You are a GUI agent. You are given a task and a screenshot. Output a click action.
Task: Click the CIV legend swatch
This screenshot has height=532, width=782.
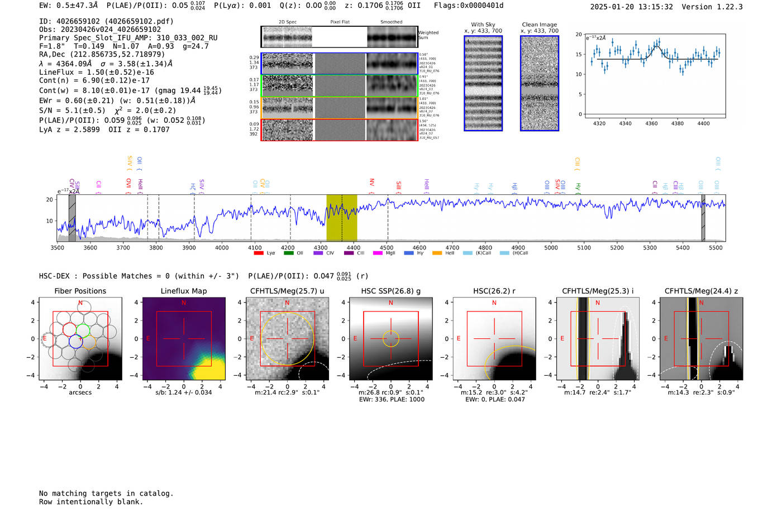318,253
